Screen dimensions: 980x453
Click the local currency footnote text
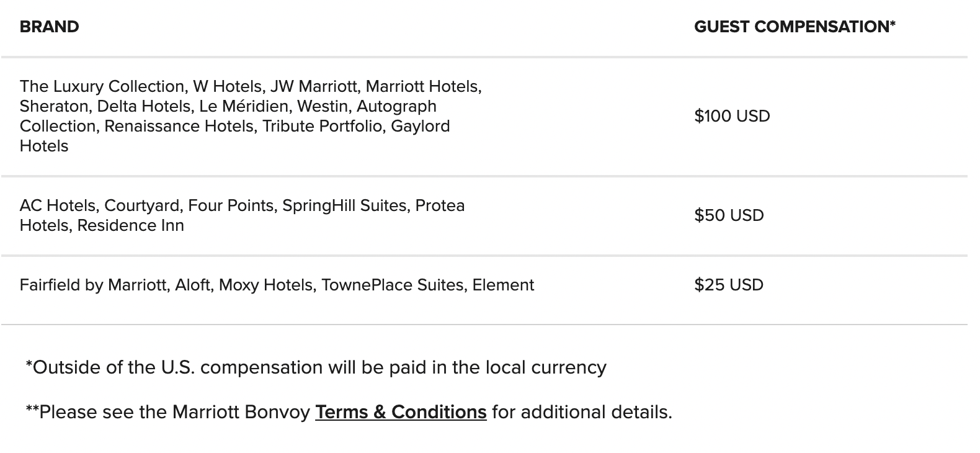[316, 367]
